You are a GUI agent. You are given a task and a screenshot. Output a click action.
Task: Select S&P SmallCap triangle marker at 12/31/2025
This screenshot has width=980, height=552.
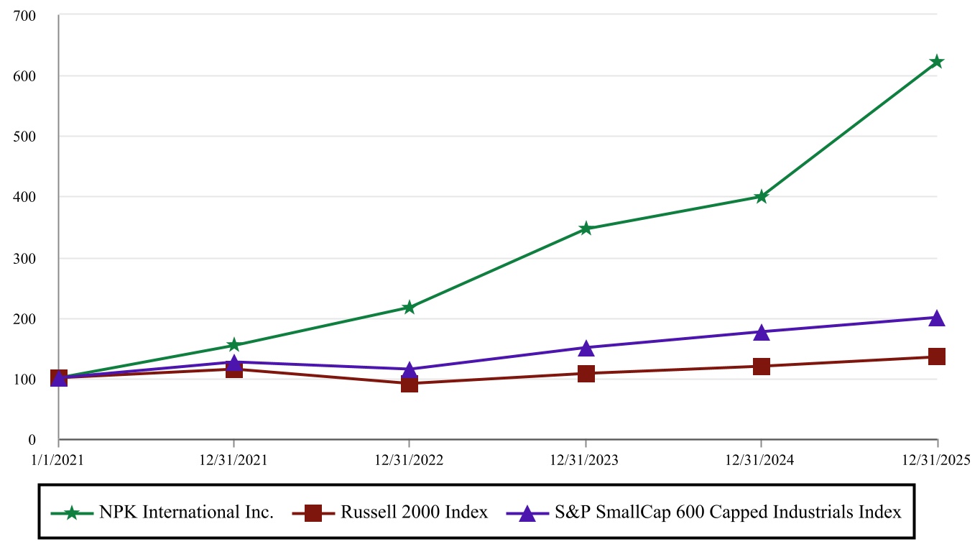coord(936,318)
